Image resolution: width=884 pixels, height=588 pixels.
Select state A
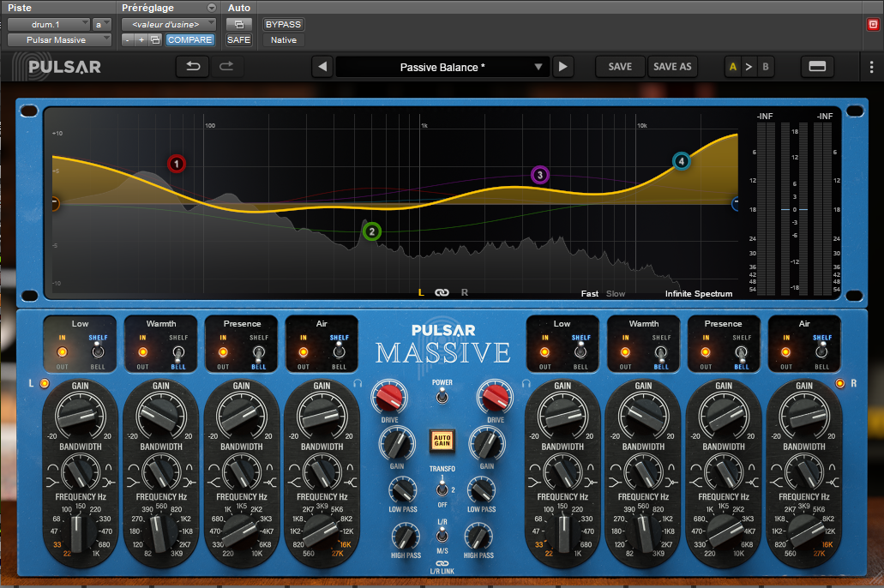tap(733, 67)
